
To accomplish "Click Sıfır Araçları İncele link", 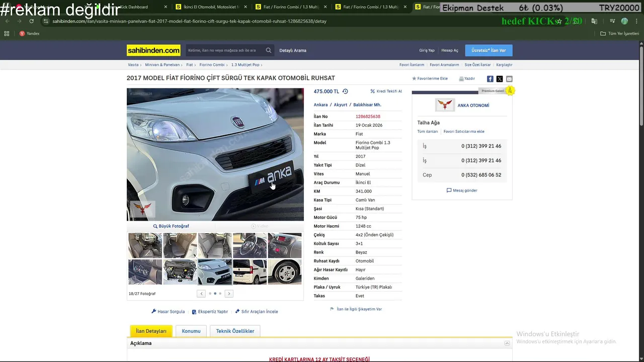I will (257, 312).
